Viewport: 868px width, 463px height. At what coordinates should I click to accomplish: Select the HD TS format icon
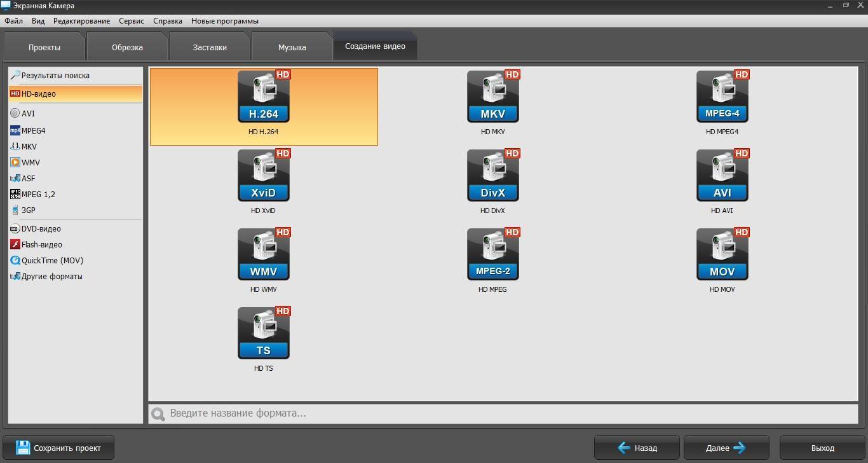[264, 333]
